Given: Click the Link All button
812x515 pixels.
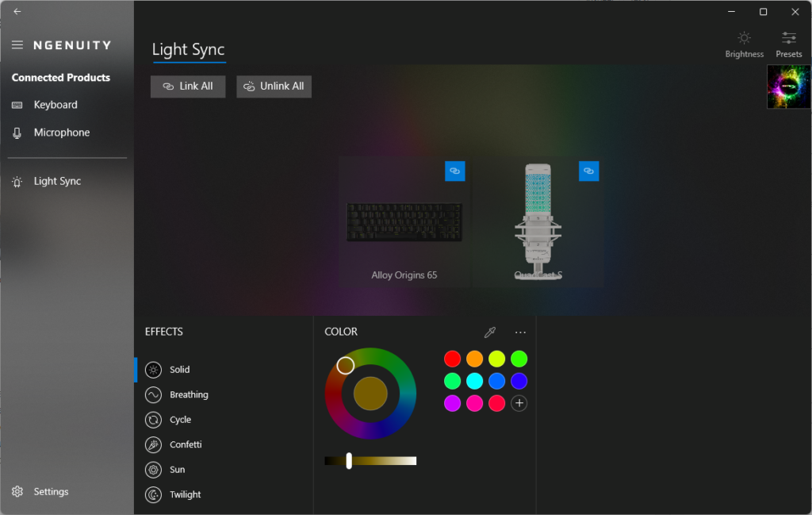Looking at the screenshot, I should click(x=188, y=86).
